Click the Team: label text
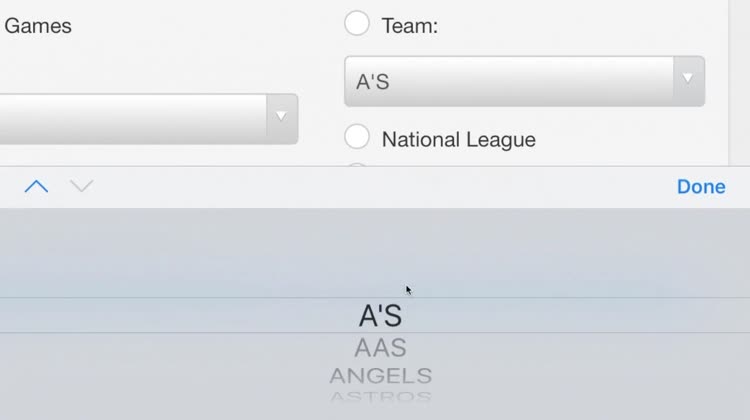750x420 pixels. (x=409, y=27)
